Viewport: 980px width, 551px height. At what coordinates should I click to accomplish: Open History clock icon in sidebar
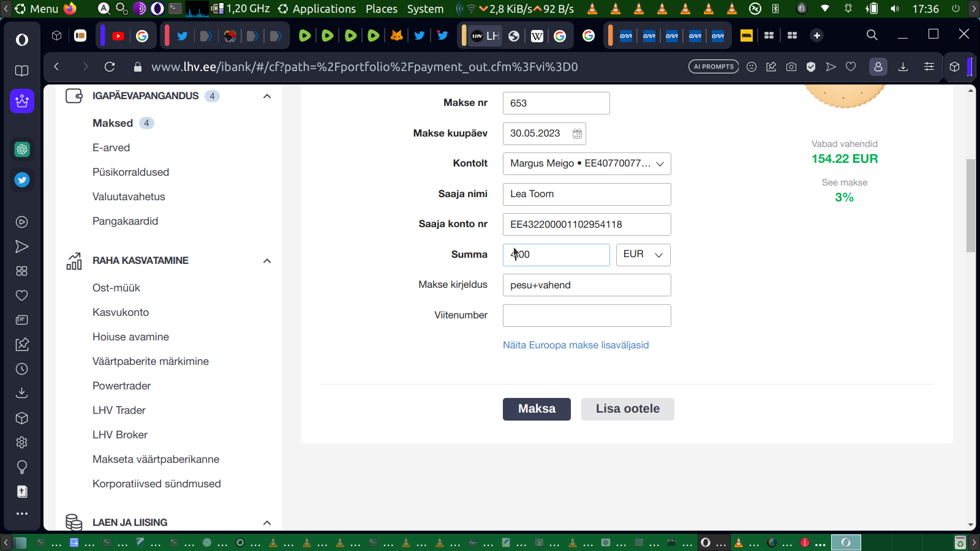coord(22,369)
